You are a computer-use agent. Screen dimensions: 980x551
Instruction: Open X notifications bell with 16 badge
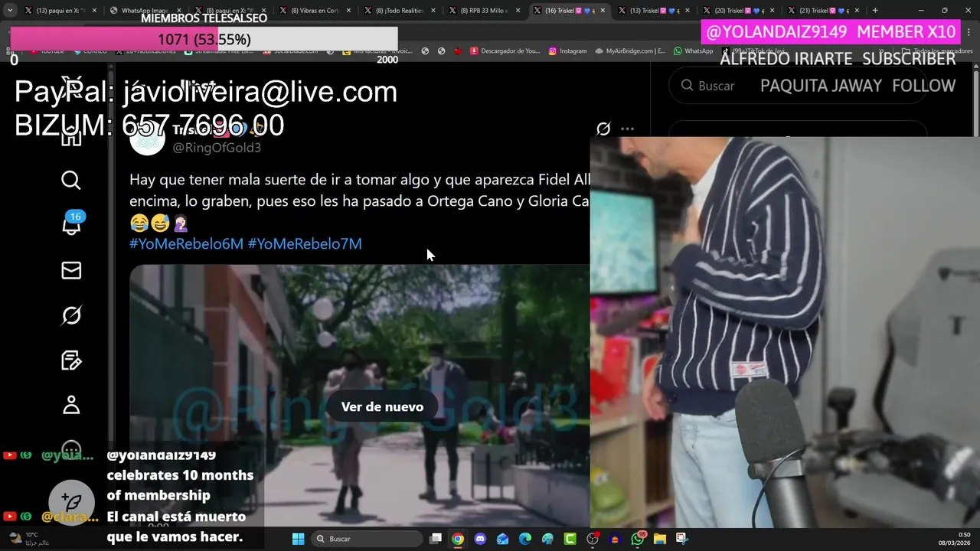(x=71, y=224)
